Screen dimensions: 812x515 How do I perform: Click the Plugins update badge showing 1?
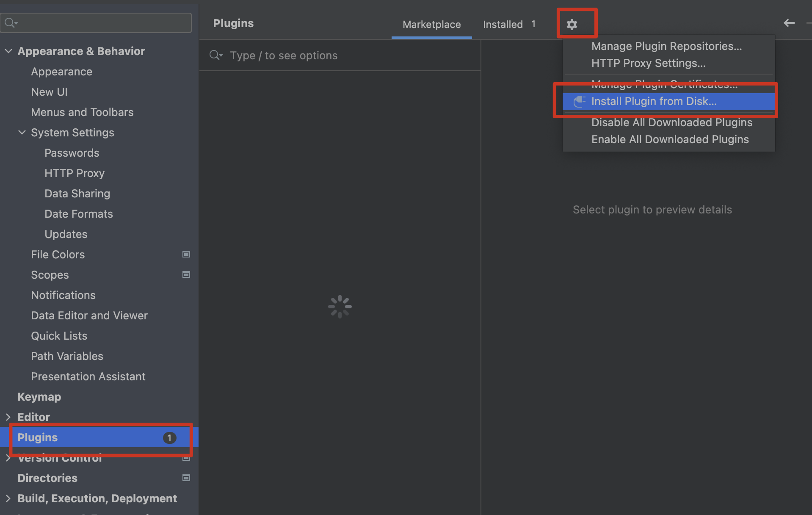click(x=169, y=437)
